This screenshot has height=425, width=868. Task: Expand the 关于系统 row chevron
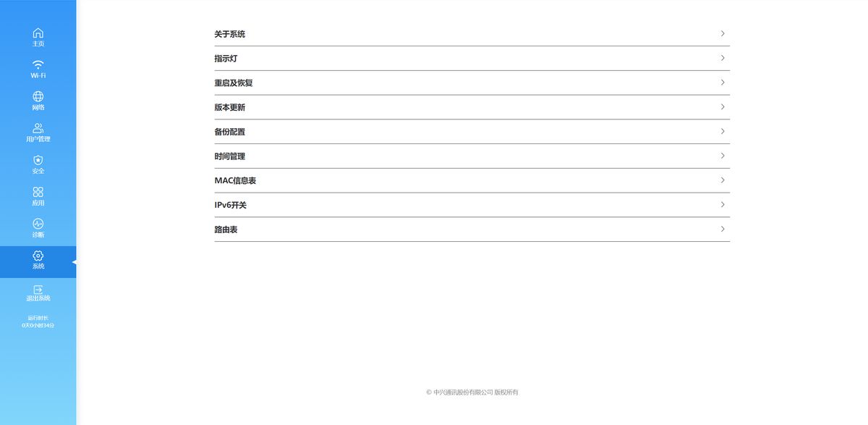tap(723, 34)
